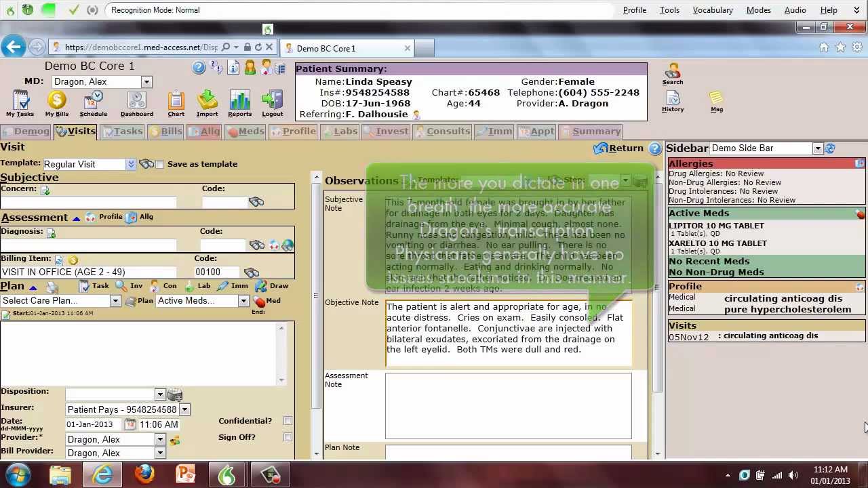Open the Draw tool icon
This screenshot has height=488, width=868.
271,286
